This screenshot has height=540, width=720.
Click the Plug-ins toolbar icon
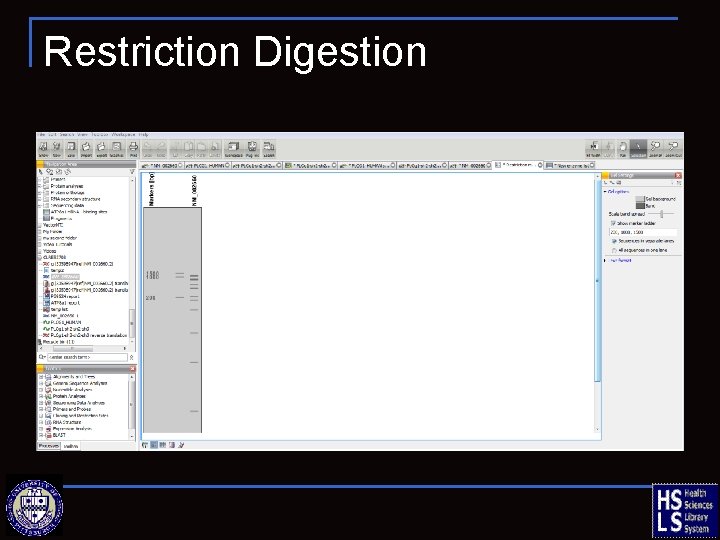252,149
